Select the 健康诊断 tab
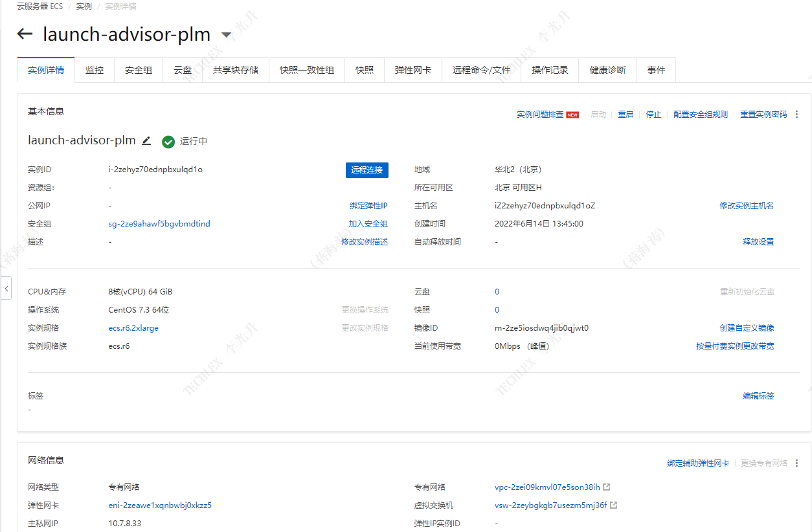This screenshot has height=532, width=812. point(607,70)
